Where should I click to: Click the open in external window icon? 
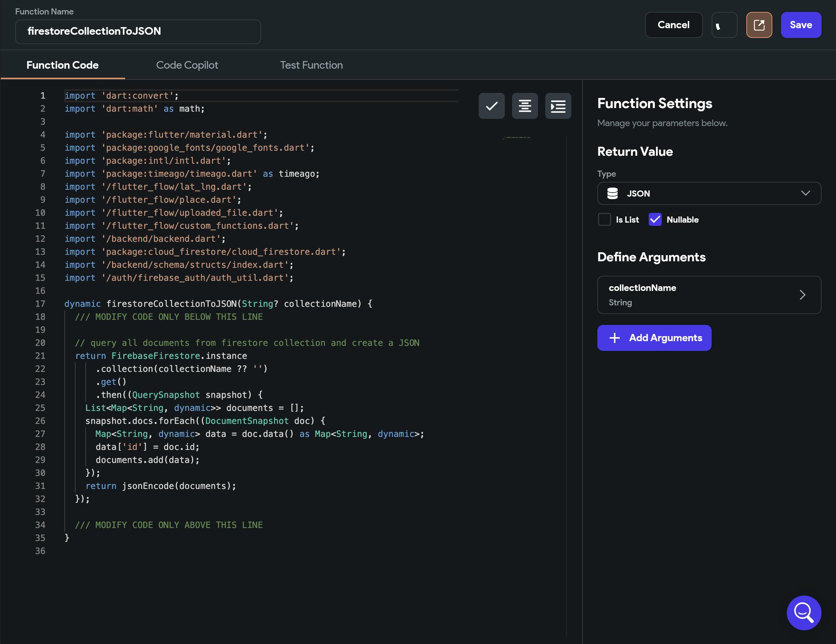(x=759, y=25)
